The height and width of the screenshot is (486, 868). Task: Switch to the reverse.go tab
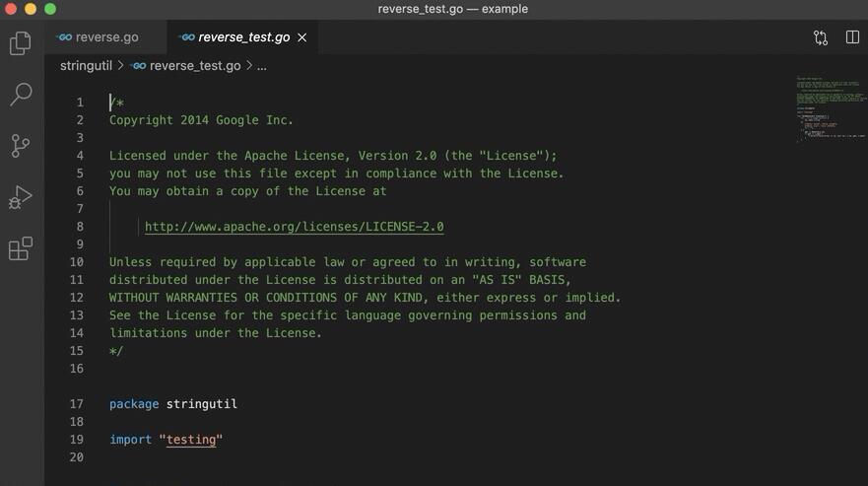point(99,37)
